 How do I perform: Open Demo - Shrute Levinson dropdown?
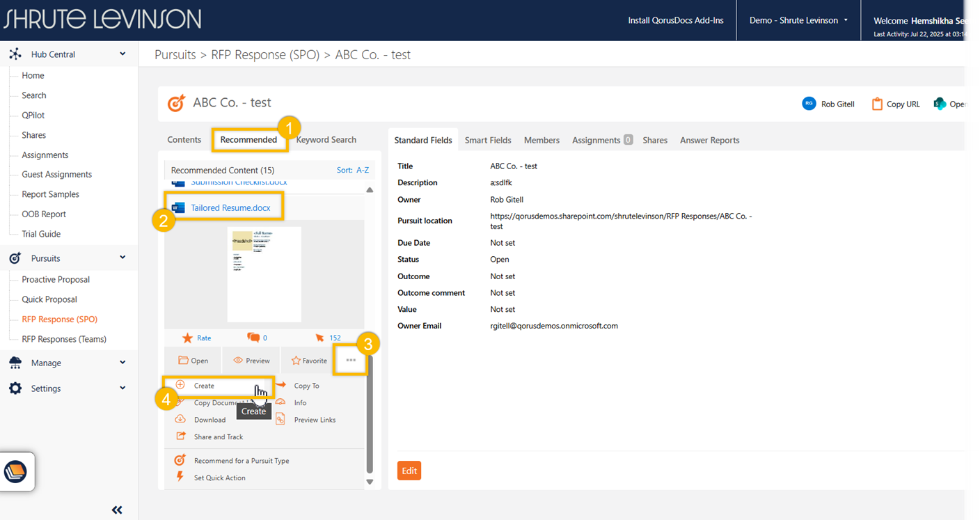click(x=798, y=20)
